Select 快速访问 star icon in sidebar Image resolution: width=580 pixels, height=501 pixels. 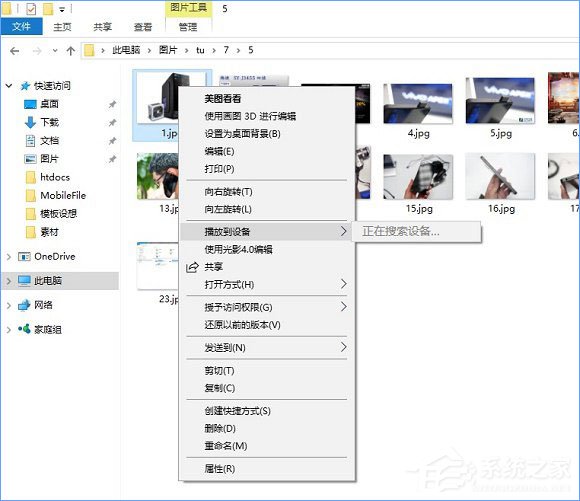point(25,86)
